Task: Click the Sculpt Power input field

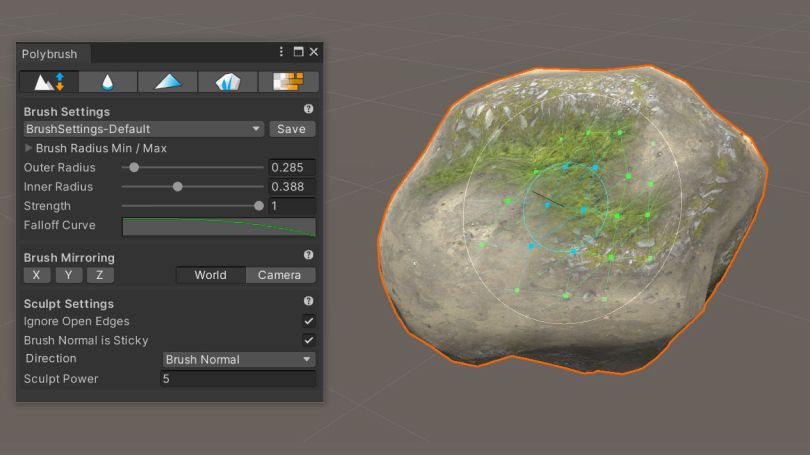Action: click(237, 379)
